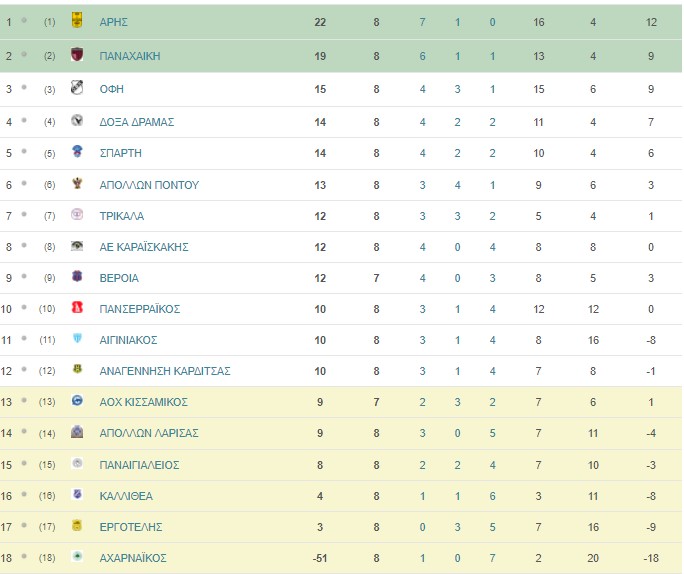Open the ΔΟΞΑ ΔΡΑΜΑΣ team link
This screenshot has height=574, width=684.
pyautogui.click(x=137, y=122)
